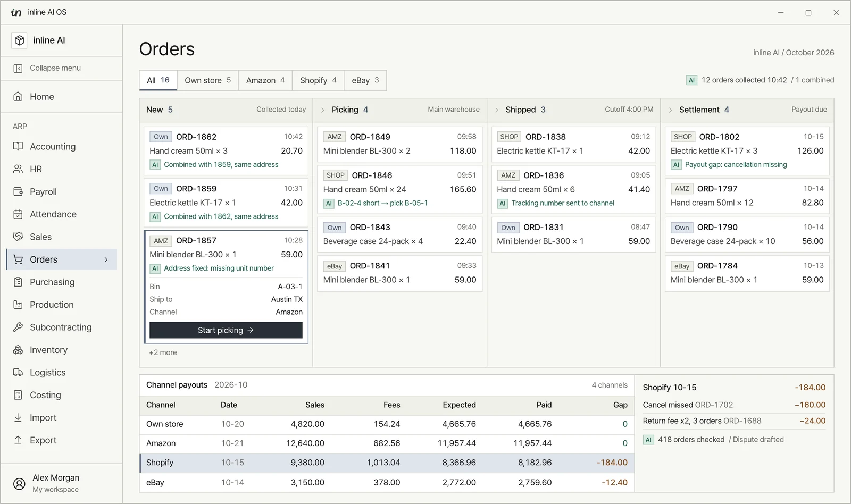This screenshot has width=851, height=504.
Task: Switch to the Shopify tab
Action: tap(318, 80)
